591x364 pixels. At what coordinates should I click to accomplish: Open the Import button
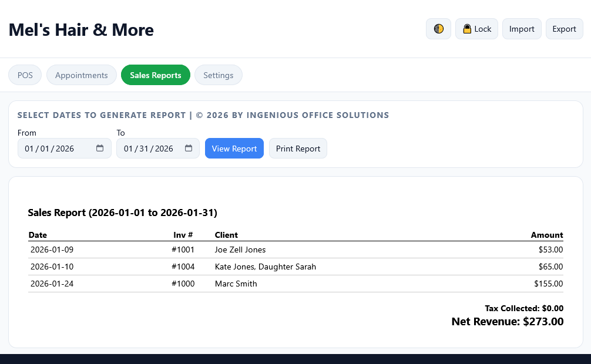pyautogui.click(x=522, y=29)
